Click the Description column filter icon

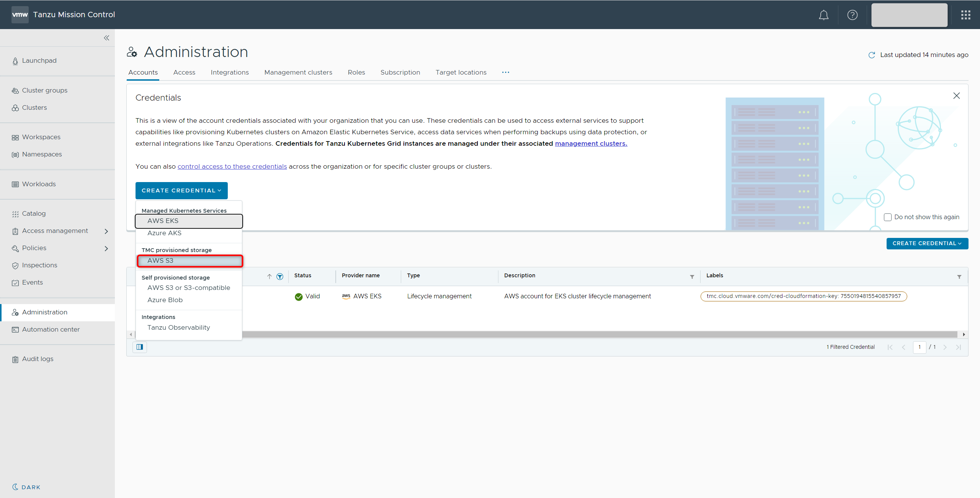(692, 277)
